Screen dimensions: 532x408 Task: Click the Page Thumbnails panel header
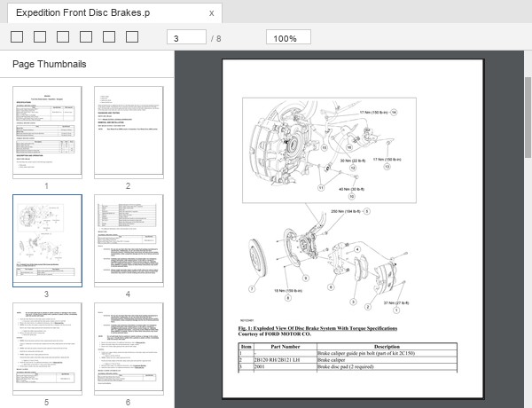(49, 64)
